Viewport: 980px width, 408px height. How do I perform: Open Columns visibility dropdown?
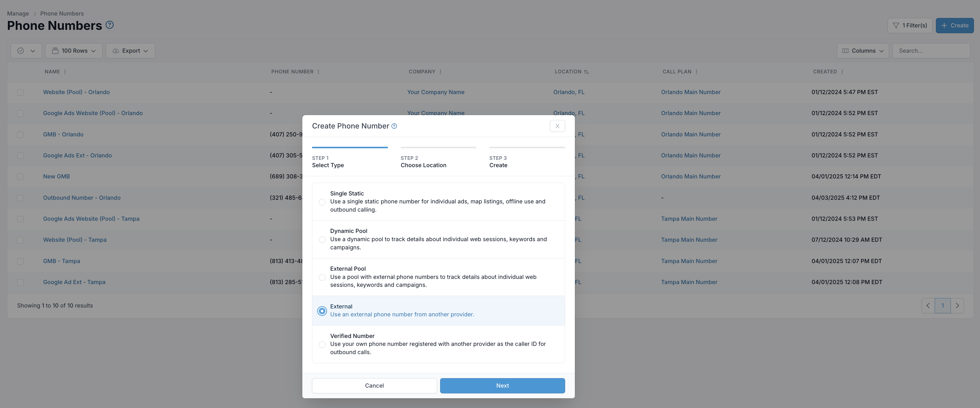point(863,51)
